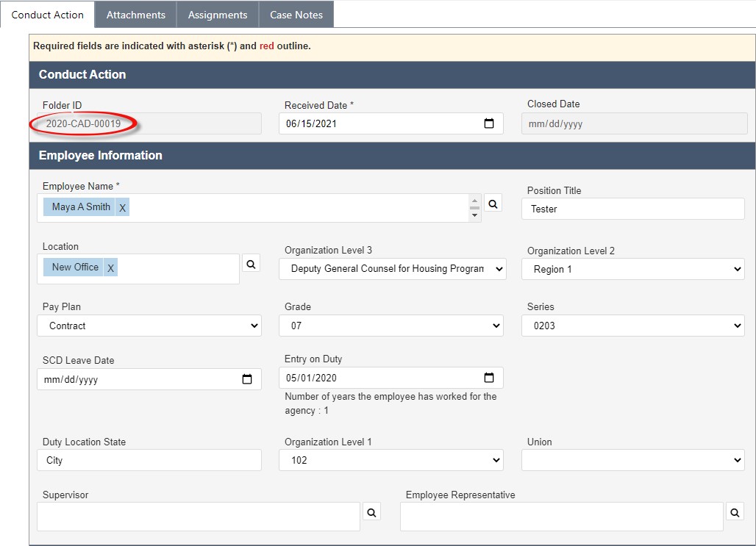Open the Organization Level 2 dropdown
Image resolution: width=756 pixels, height=546 pixels.
(633, 270)
